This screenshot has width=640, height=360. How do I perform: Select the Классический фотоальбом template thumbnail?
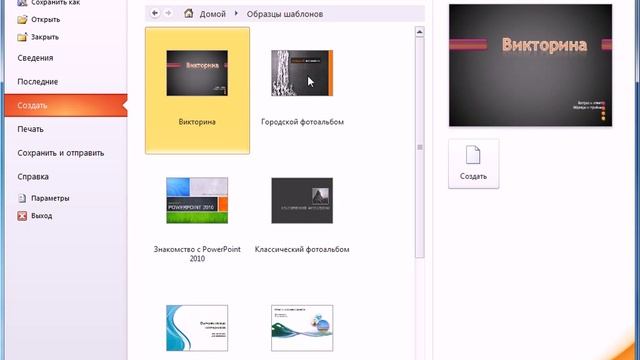click(x=302, y=200)
